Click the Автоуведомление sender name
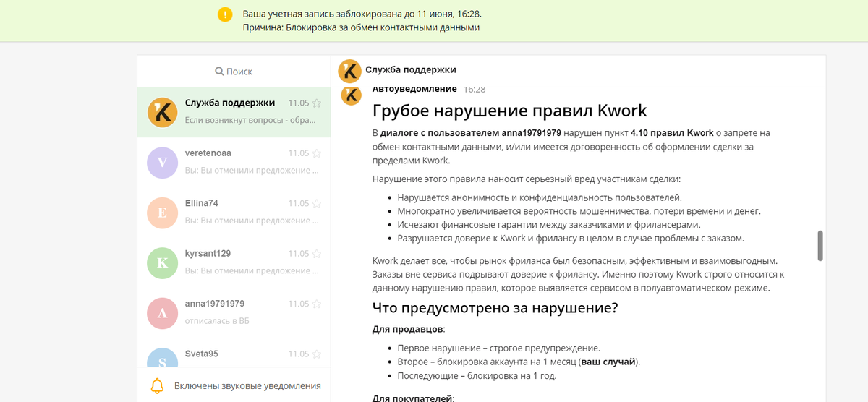 point(414,89)
